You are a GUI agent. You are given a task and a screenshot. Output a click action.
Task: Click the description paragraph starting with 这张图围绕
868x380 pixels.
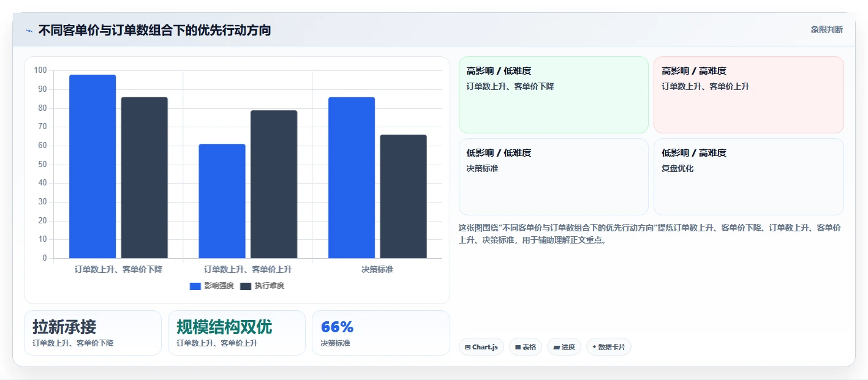[649, 234]
